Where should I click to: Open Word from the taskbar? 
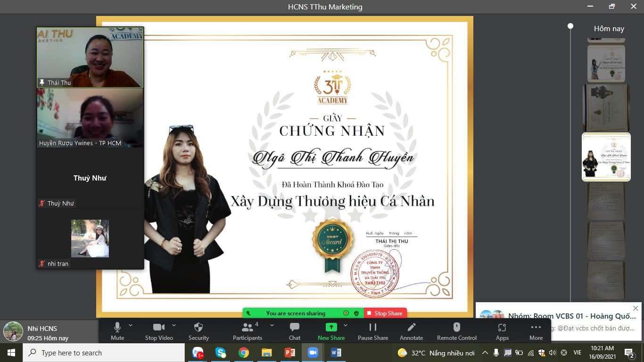[336, 353]
